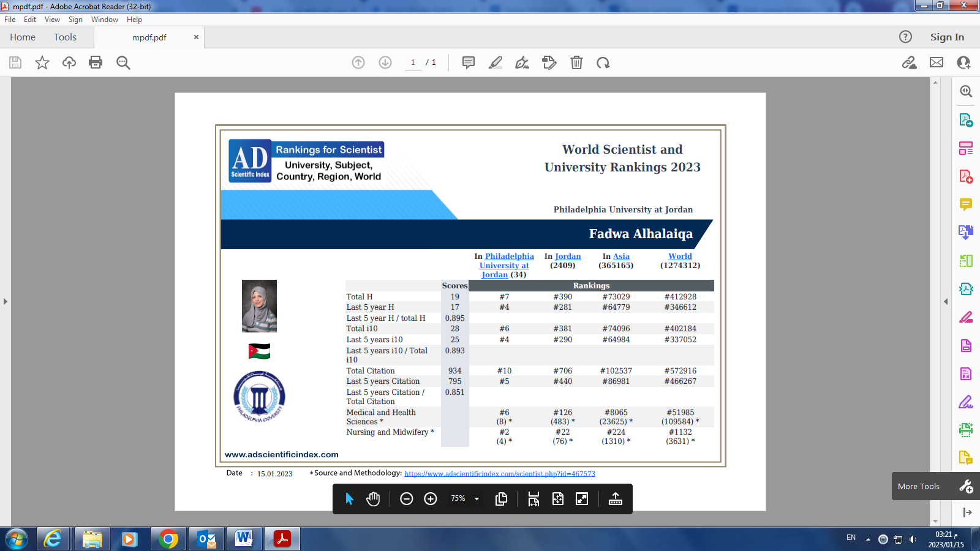Add a bookmark star to the file
Image resolution: width=980 pixels, height=551 pixels.
click(42, 62)
